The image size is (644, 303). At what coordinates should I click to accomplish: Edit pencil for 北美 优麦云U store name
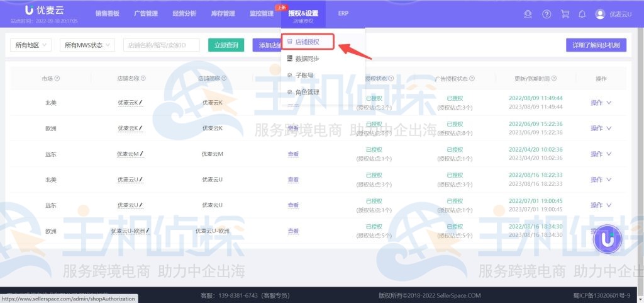(142, 180)
